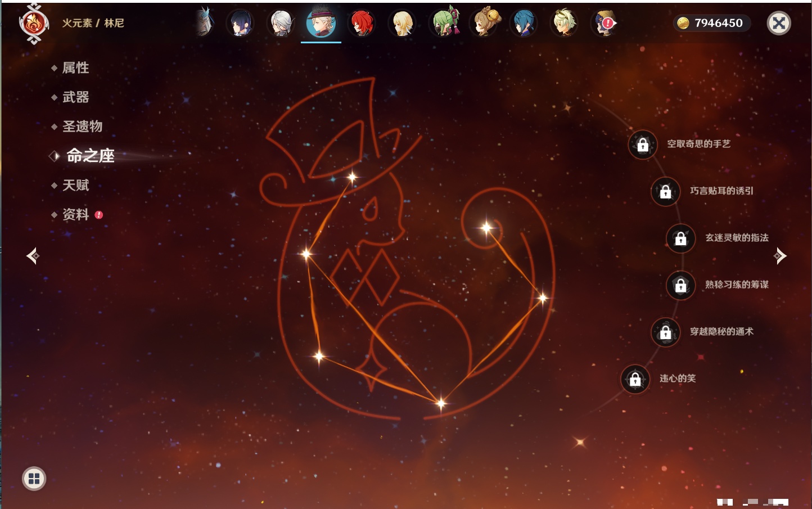Click the constellation name 玄迷灵敏的指法
812x509 pixels.
click(x=737, y=238)
